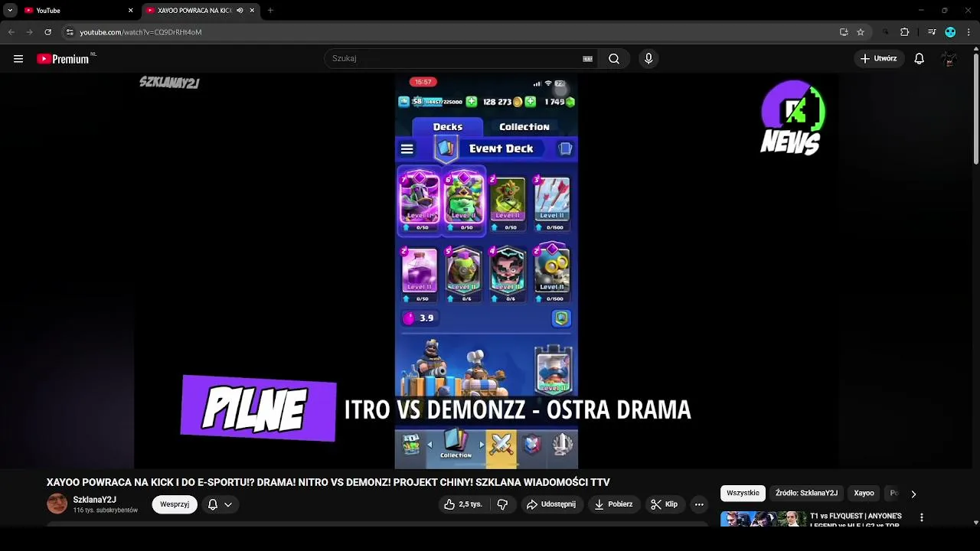The width and height of the screenshot is (980, 551).
Task: Share the video via Udostępnij
Action: pos(550,504)
